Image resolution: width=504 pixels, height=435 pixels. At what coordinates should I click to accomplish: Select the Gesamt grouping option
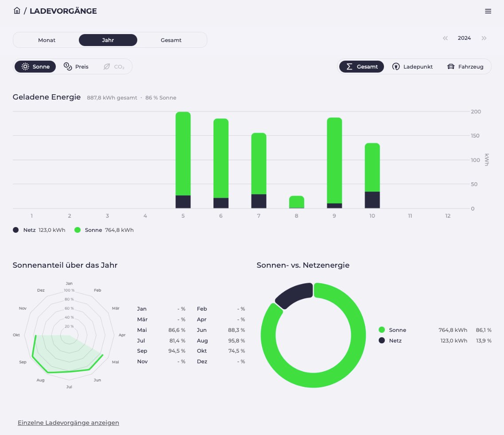[x=361, y=66]
